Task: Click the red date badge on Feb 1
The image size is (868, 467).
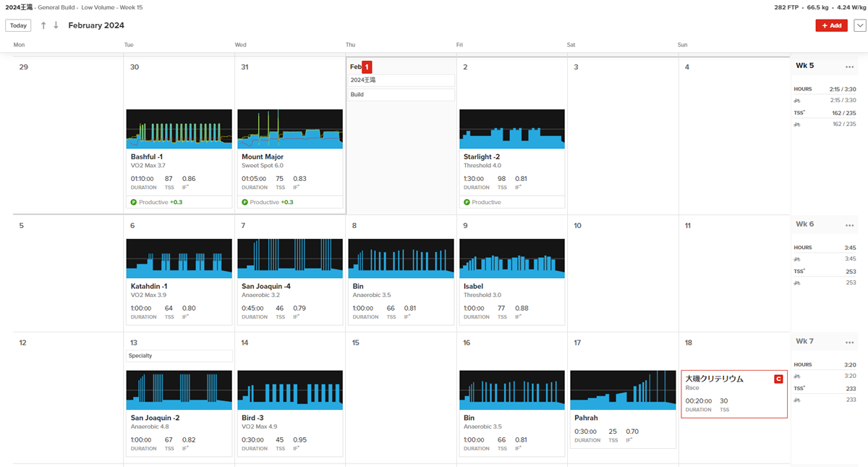Action: [367, 67]
